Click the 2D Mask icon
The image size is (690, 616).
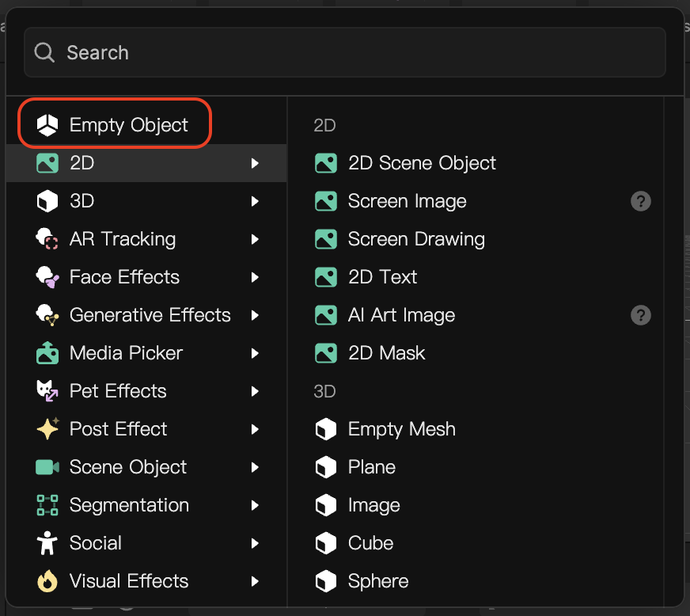[x=326, y=353]
